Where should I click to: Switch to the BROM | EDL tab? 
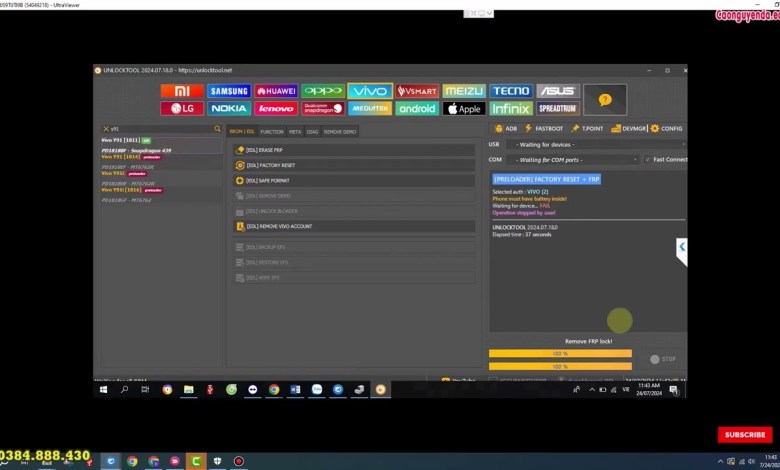click(242, 132)
